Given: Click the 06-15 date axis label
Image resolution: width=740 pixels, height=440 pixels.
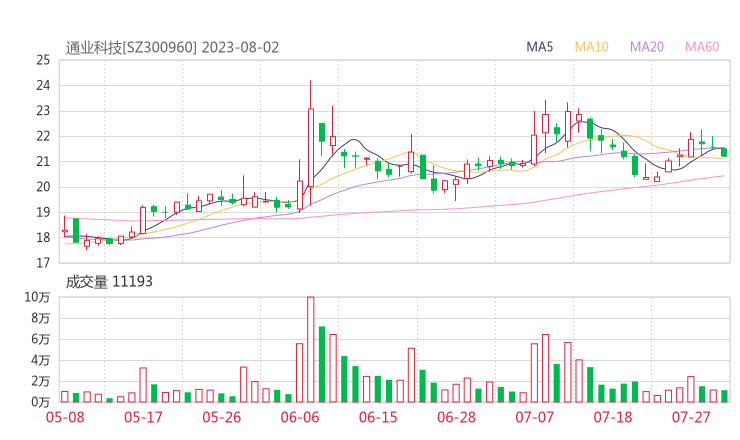Looking at the screenshot, I should [x=378, y=417].
